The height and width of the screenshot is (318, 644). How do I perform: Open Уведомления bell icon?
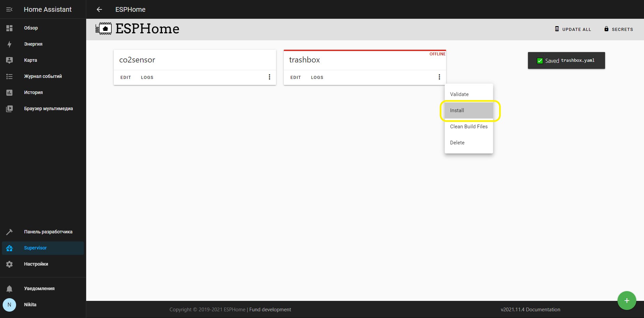(x=9, y=288)
